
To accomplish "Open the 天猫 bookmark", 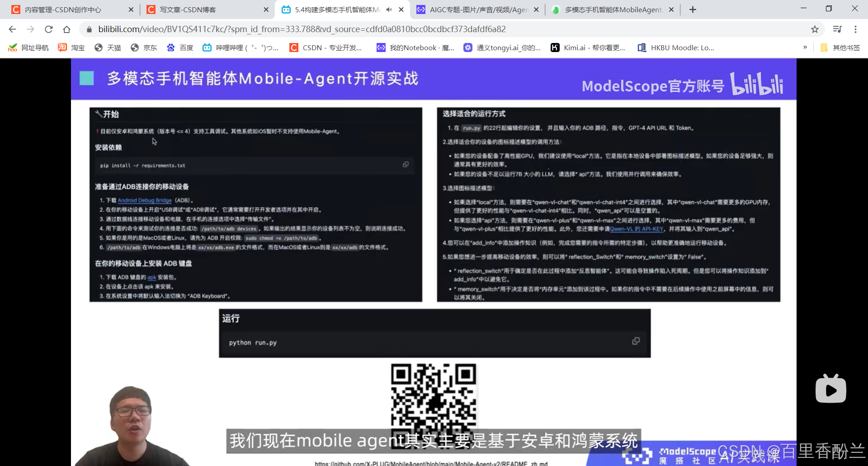I will 108,48.
